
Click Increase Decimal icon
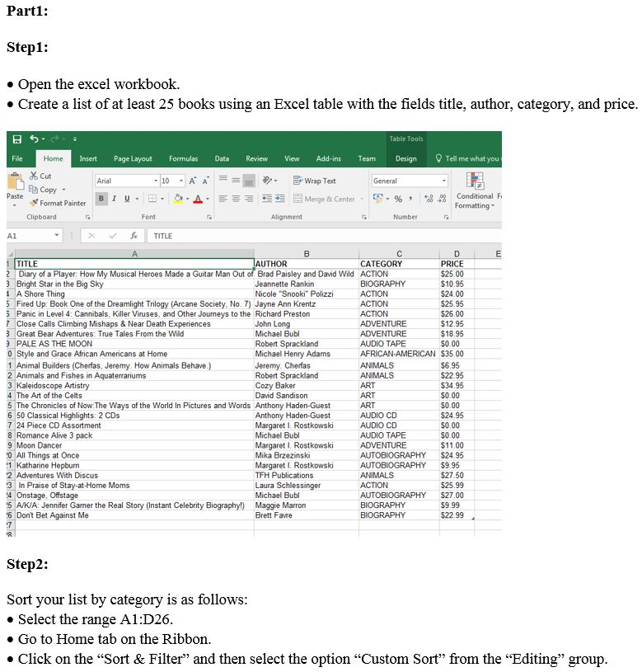(429, 199)
